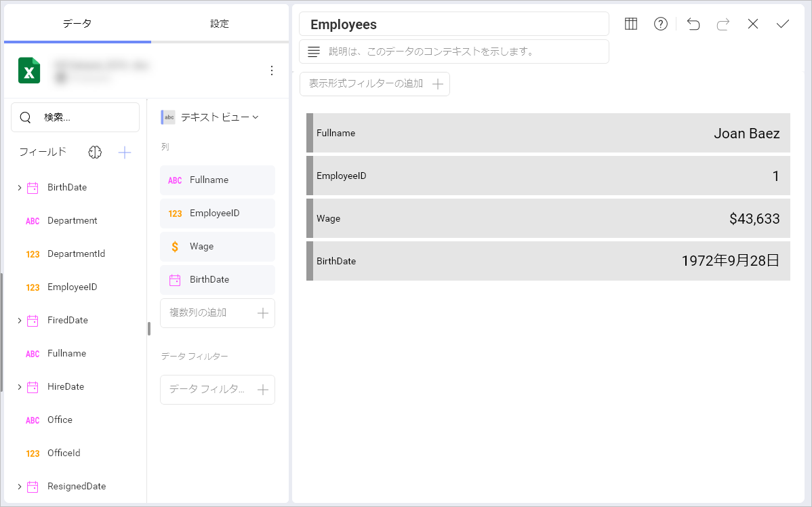
Task: Select the ResignedDate field label
Action: click(77, 486)
